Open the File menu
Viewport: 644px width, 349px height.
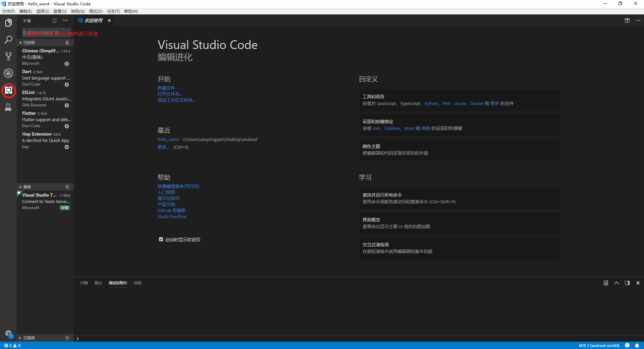click(8, 11)
